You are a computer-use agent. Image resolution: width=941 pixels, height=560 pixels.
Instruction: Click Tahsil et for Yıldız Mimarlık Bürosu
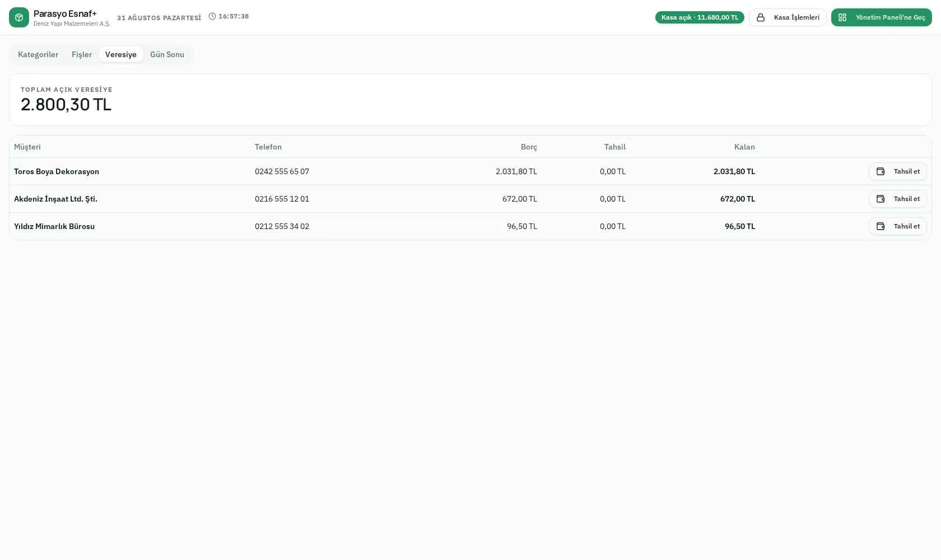(898, 226)
